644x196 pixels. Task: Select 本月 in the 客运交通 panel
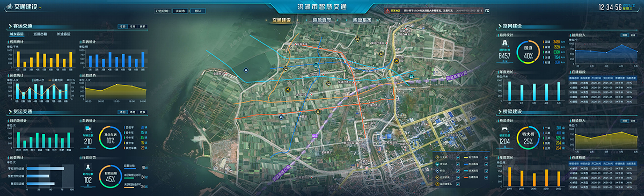click(133, 26)
